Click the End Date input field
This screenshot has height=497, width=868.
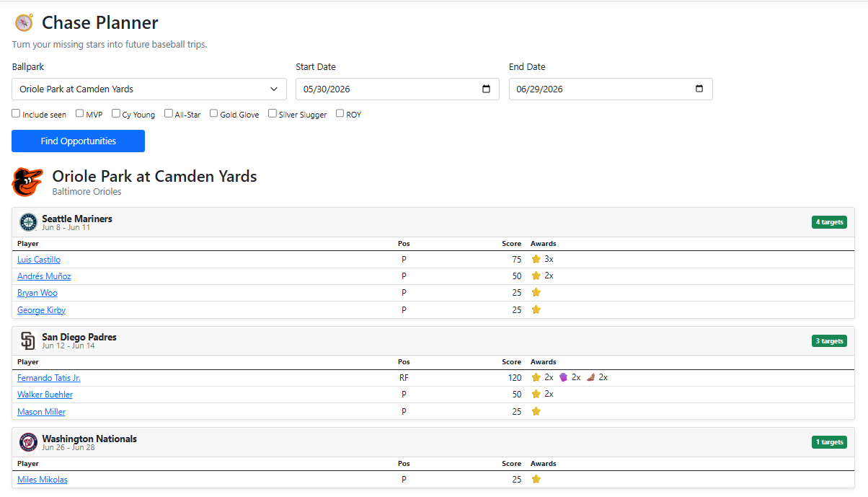[x=611, y=89]
